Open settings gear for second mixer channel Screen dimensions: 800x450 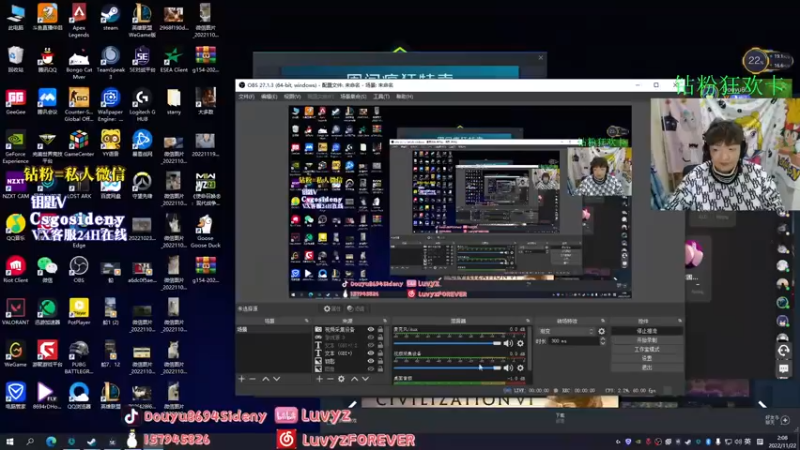pyautogui.click(x=520, y=367)
